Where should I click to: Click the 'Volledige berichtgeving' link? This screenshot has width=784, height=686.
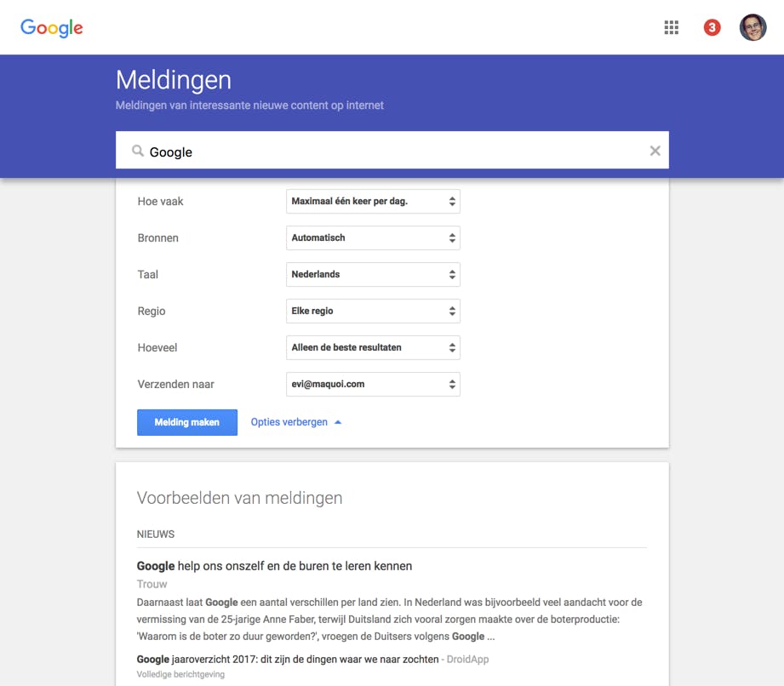pos(180,674)
